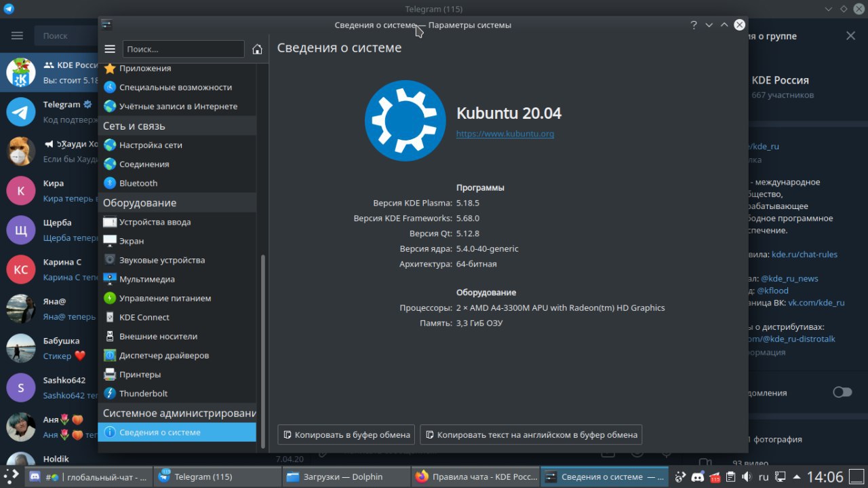This screenshot has height=488, width=868.
Task: Switch to Discord глобальный-чат taskbar window
Action: click(89, 477)
